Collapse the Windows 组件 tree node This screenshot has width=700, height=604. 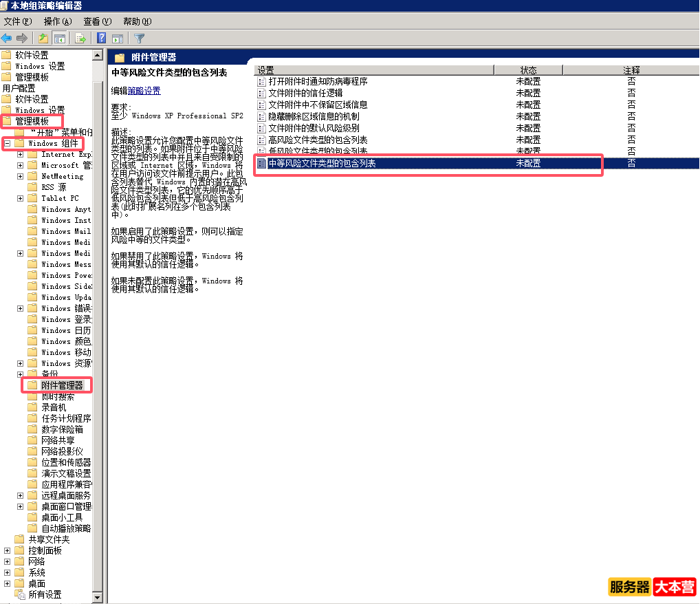point(8,143)
